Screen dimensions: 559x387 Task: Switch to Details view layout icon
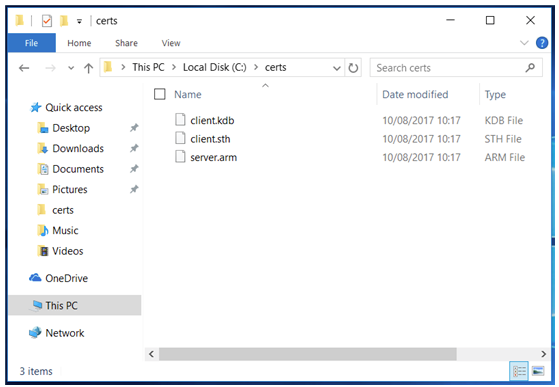pyautogui.click(x=519, y=371)
